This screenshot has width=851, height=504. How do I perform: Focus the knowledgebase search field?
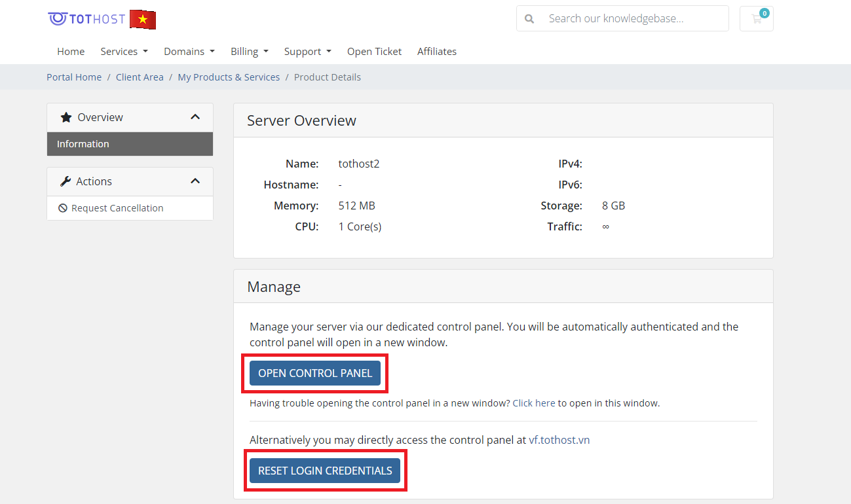pos(632,19)
